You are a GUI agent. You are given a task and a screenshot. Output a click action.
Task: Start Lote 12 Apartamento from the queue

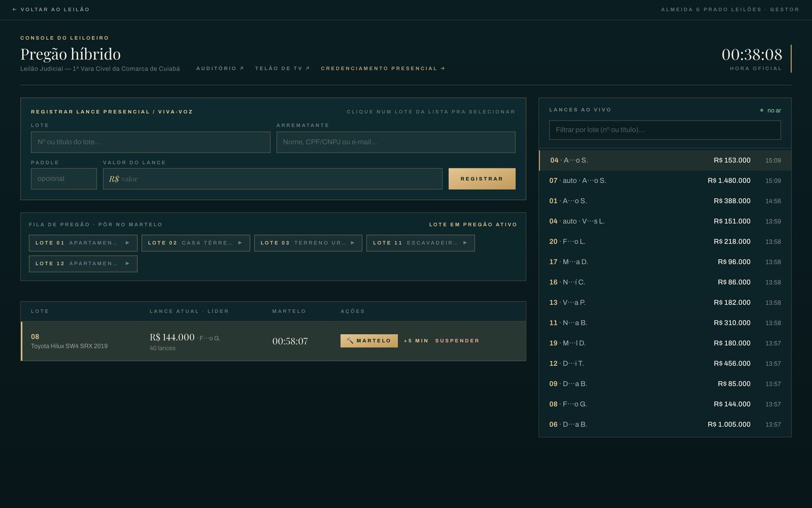[83, 264]
